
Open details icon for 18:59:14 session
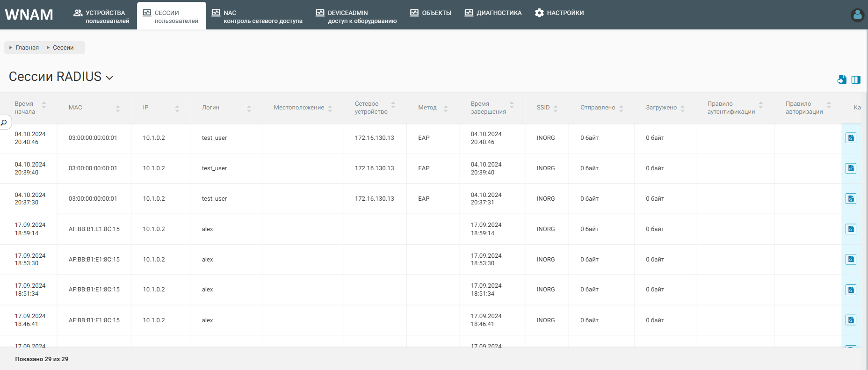coord(851,229)
